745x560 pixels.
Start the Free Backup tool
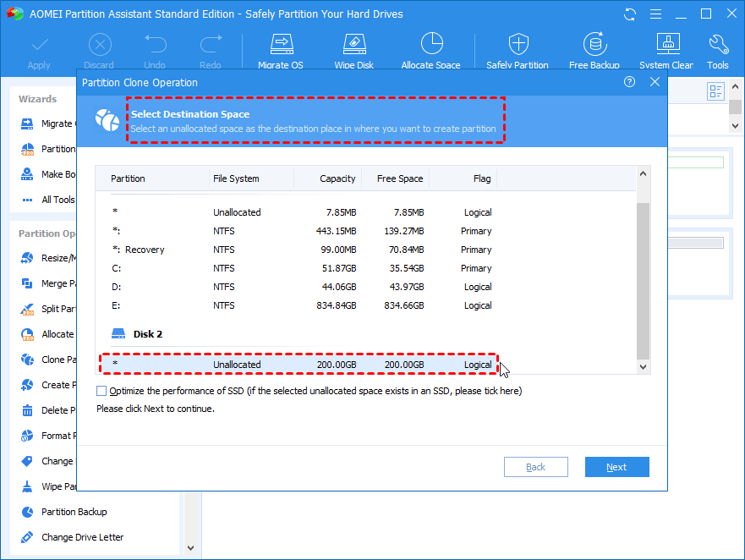(x=595, y=50)
